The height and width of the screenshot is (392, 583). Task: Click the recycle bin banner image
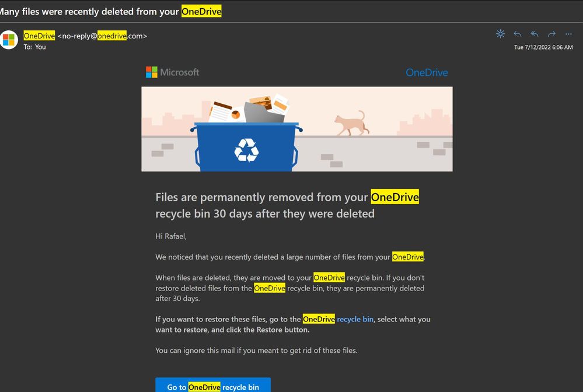297,129
